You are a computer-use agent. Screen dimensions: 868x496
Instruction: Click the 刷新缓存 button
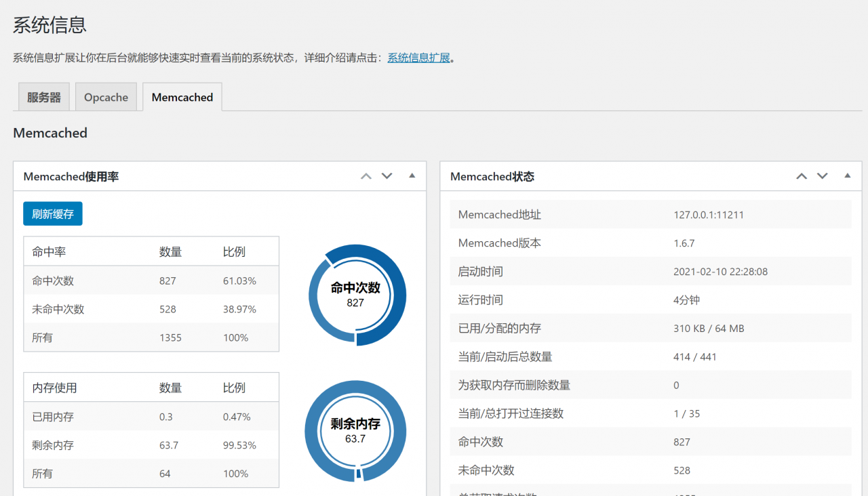[x=53, y=213]
